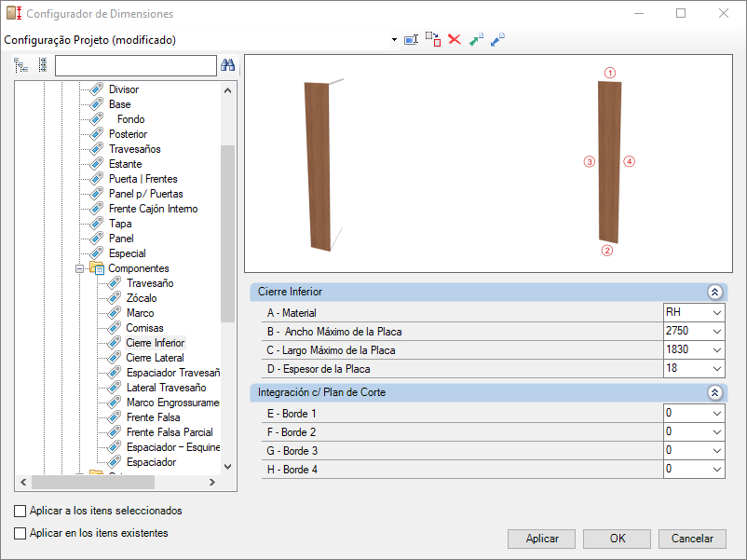Select Puerta | Frentes tree item
The width and height of the screenshot is (747, 560).
[143, 179]
